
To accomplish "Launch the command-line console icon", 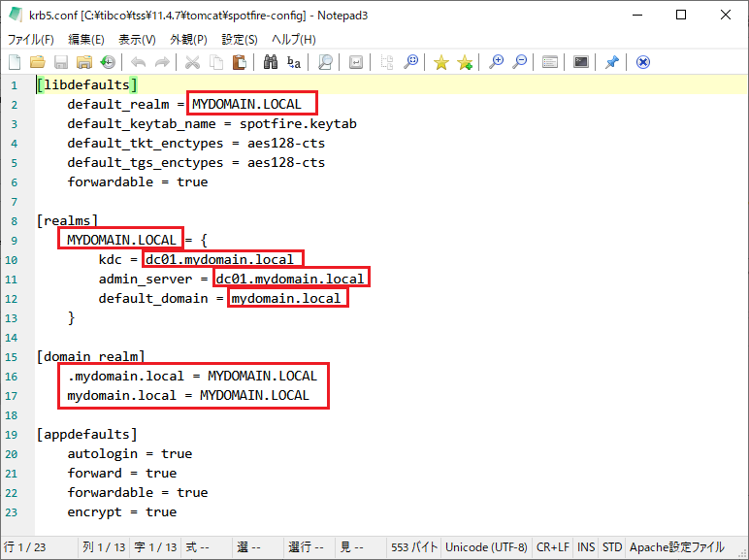I will tap(581, 62).
